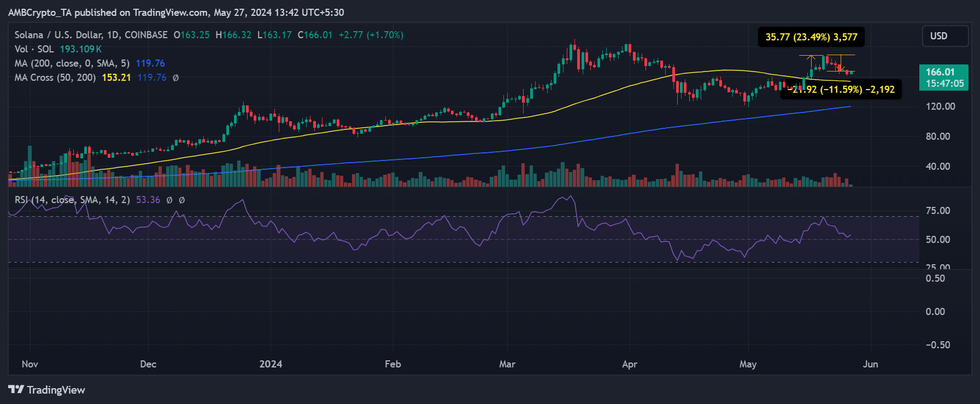Click the Feb label on time axis
This screenshot has height=404, width=980.
[x=393, y=364]
